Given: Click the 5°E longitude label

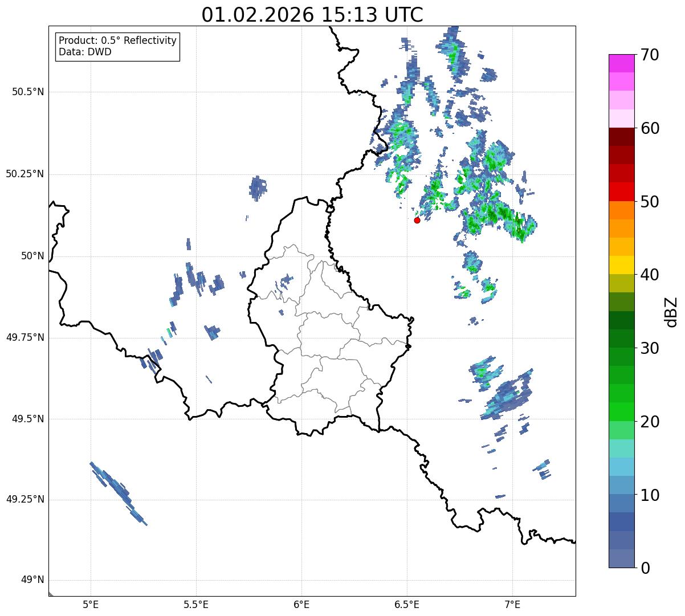Looking at the screenshot, I should click(x=91, y=604).
